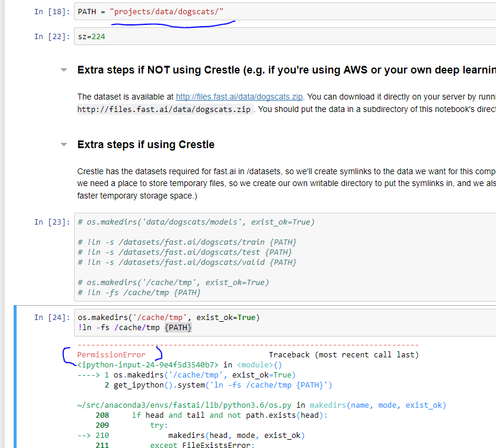The image size is (496, 448).
Task: Collapse the 'Extra steps if NOT using Crestle' section triangle
Action: (63, 70)
